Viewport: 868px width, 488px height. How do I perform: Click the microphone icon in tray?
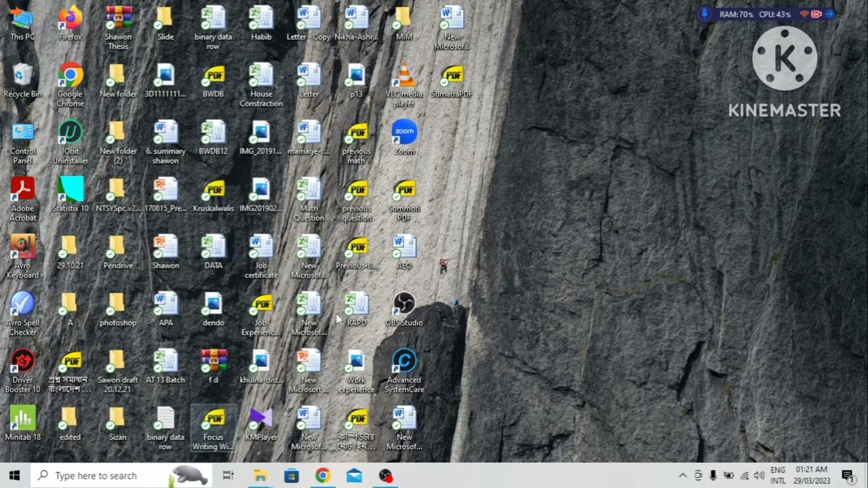tap(713, 476)
